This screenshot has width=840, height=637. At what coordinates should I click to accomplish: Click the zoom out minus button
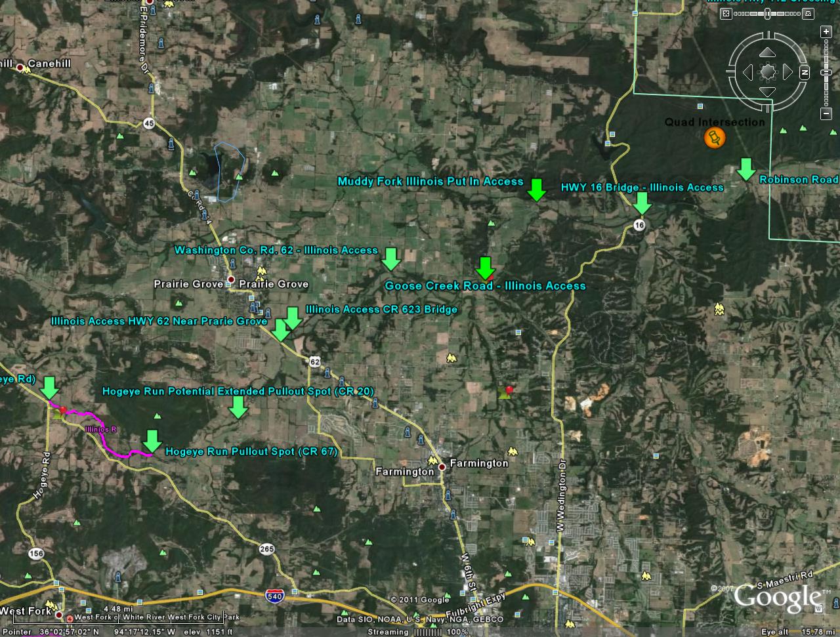(826, 115)
